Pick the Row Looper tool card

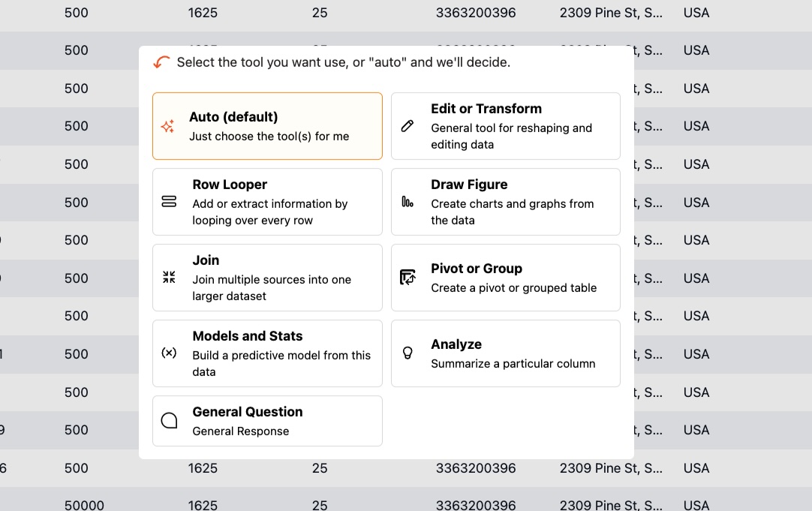267,202
